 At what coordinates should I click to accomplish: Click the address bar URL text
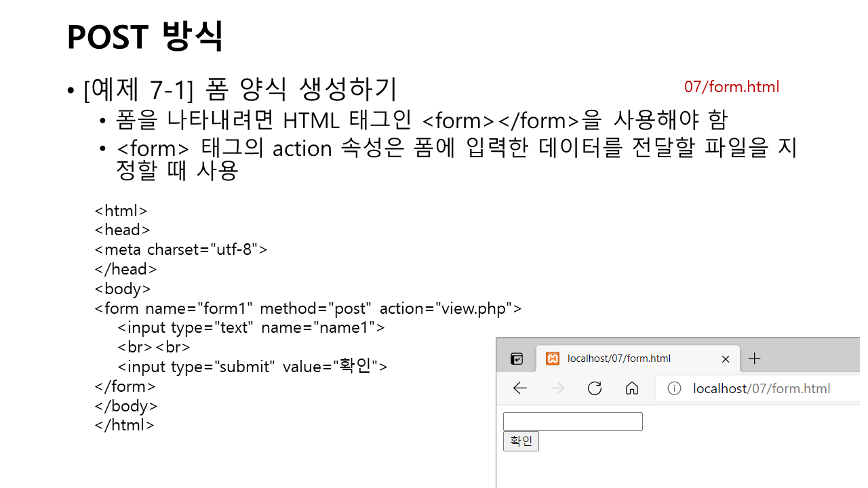(761, 388)
